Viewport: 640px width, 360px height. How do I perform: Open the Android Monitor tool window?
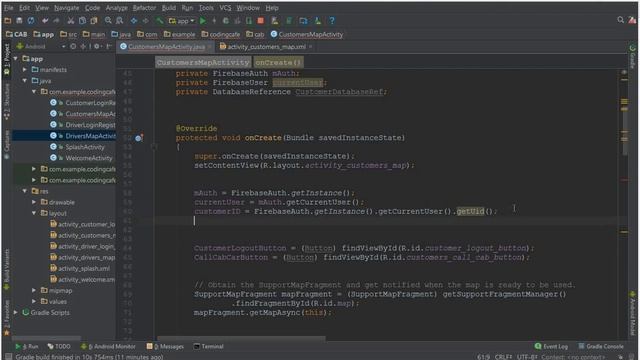coord(108,347)
